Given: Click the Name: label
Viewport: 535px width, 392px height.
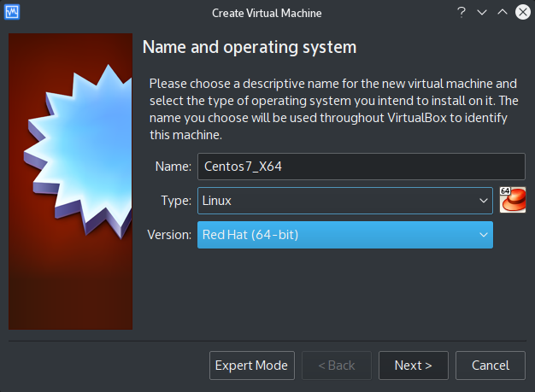Looking at the screenshot, I should point(173,167).
